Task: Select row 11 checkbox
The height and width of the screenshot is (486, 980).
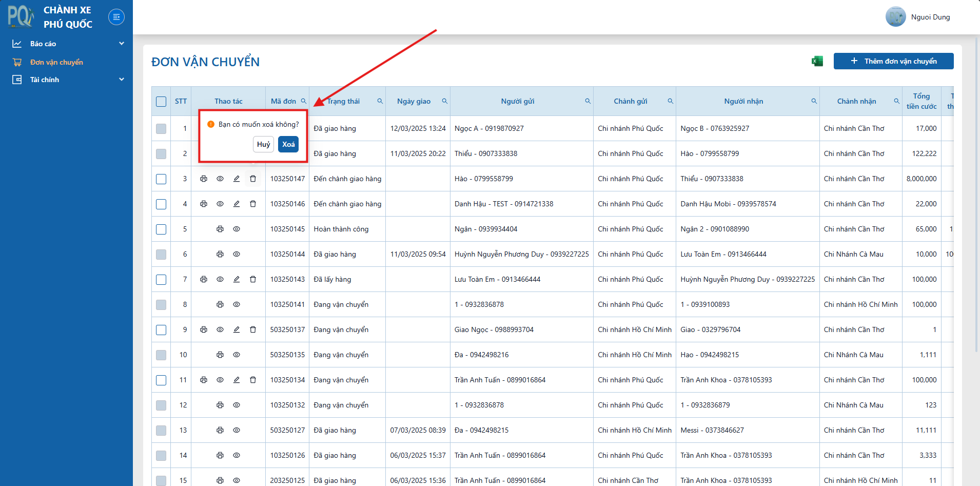Action: tap(161, 380)
